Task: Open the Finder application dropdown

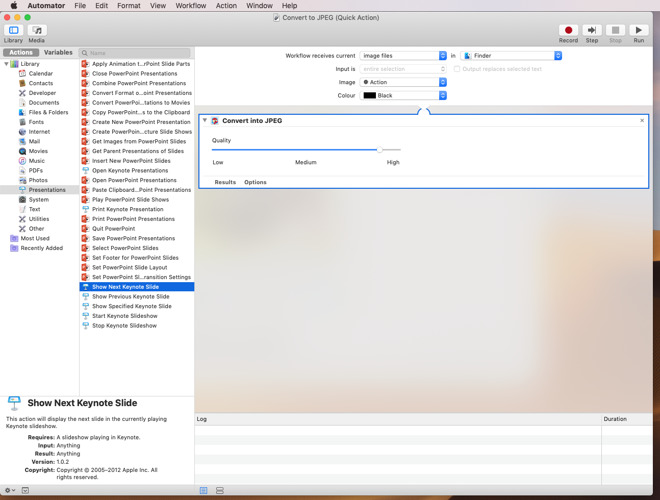Action: (x=511, y=56)
